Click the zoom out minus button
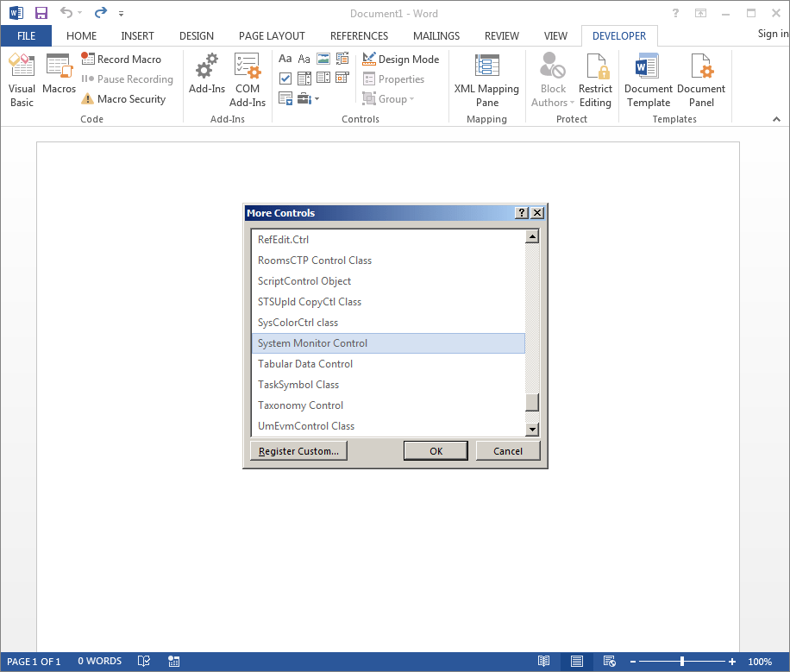The width and height of the screenshot is (790, 672). pyautogui.click(x=633, y=661)
